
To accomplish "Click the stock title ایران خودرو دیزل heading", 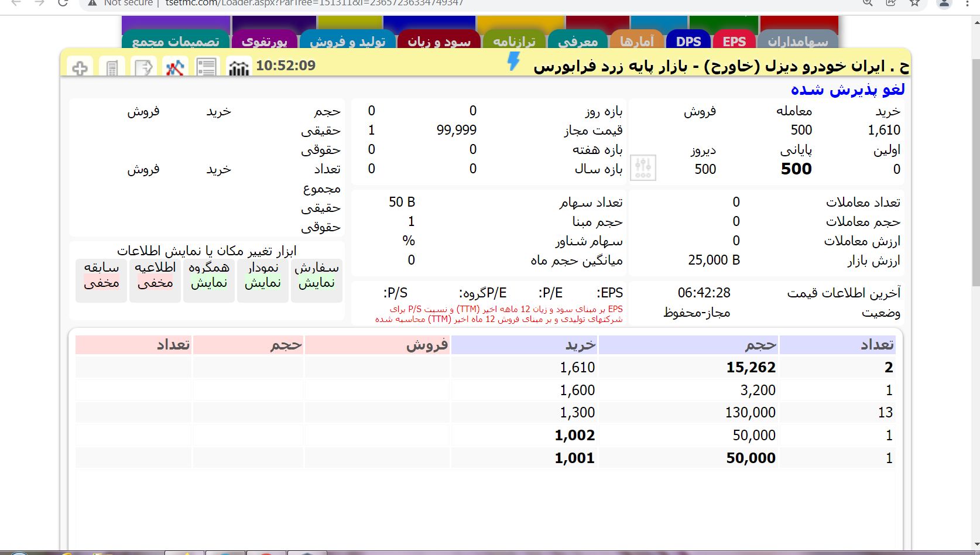I will click(x=721, y=66).
